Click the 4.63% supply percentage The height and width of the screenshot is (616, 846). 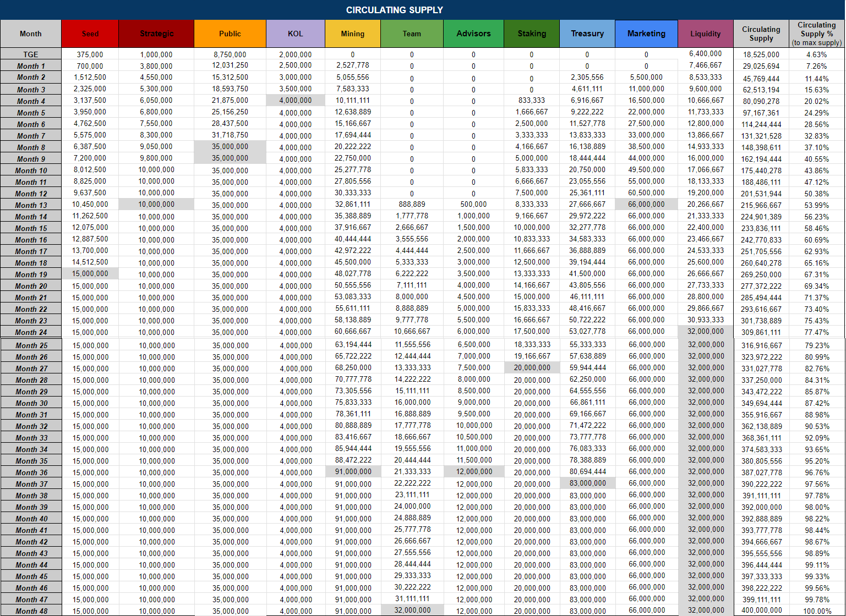pos(817,54)
